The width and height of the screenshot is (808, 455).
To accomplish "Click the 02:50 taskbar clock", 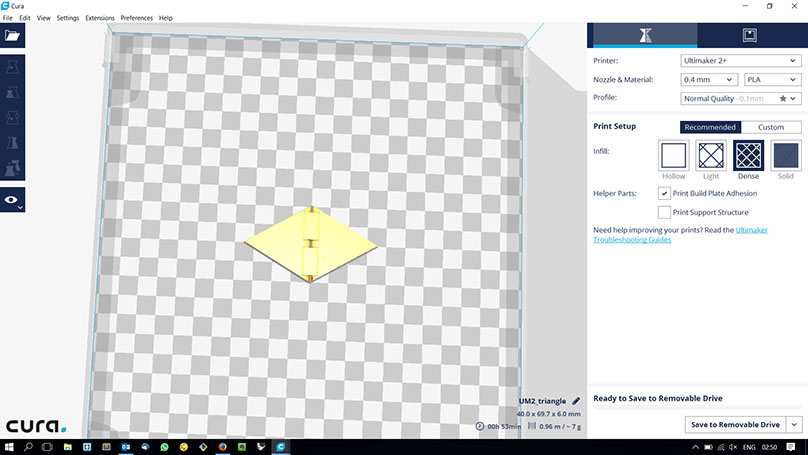I will click(x=769, y=447).
